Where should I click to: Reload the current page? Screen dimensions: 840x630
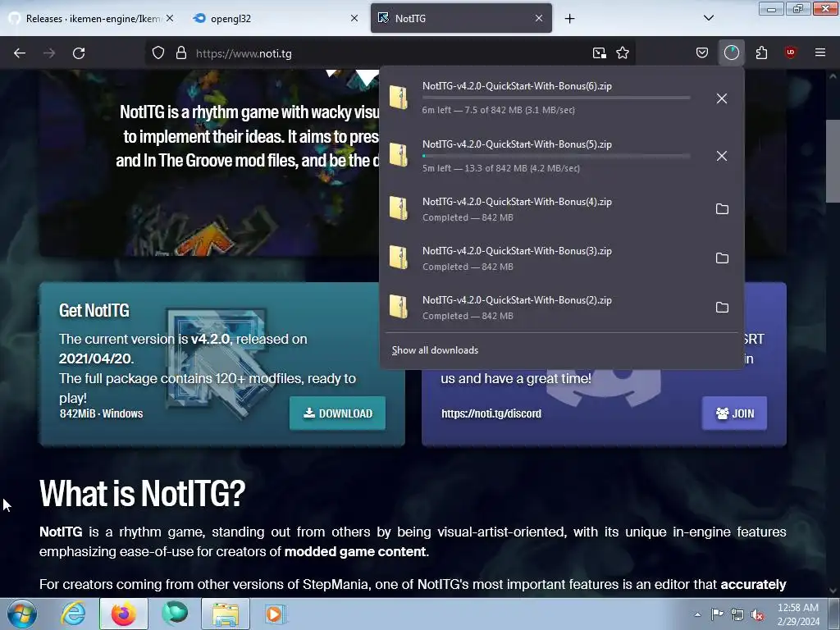coord(79,53)
